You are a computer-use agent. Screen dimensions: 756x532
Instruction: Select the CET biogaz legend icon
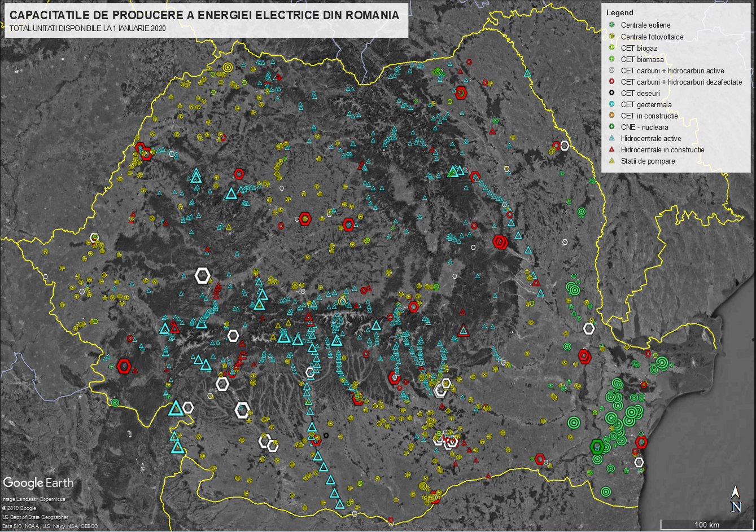(612, 48)
